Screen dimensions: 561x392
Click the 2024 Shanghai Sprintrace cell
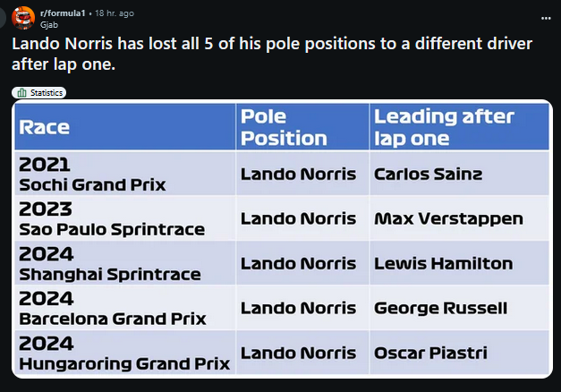pos(125,263)
